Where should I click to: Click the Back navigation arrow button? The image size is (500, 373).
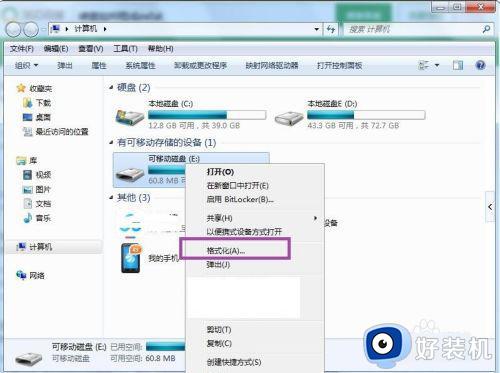(14, 29)
